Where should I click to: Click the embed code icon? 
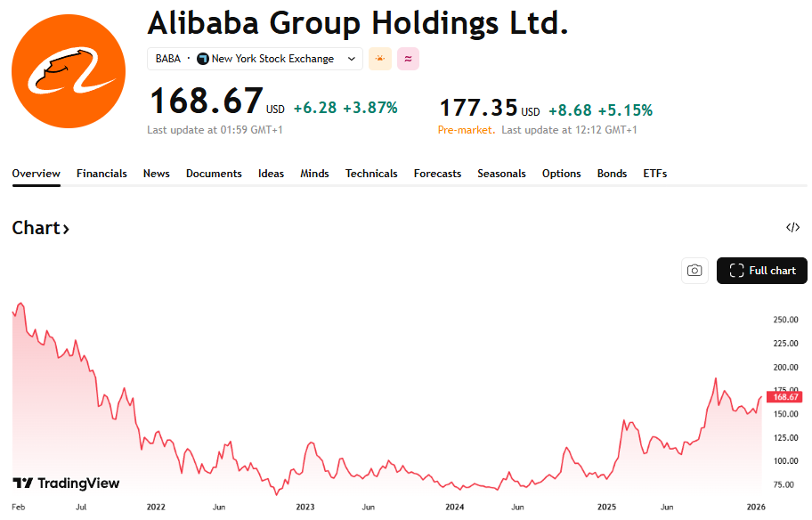tap(792, 228)
